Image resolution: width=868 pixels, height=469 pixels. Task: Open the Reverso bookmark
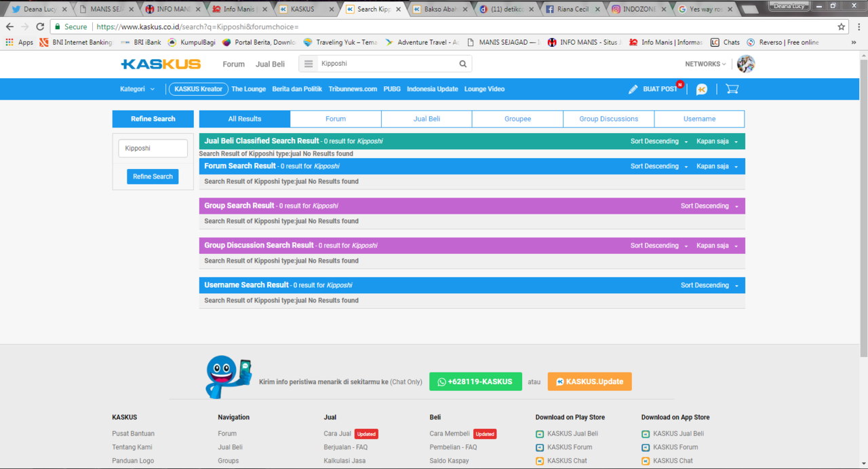[x=783, y=42]
